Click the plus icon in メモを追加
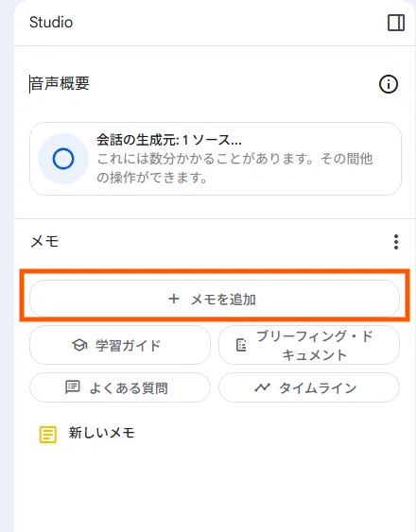Screen dimensions: 416x532 click(x=174, y=299)
